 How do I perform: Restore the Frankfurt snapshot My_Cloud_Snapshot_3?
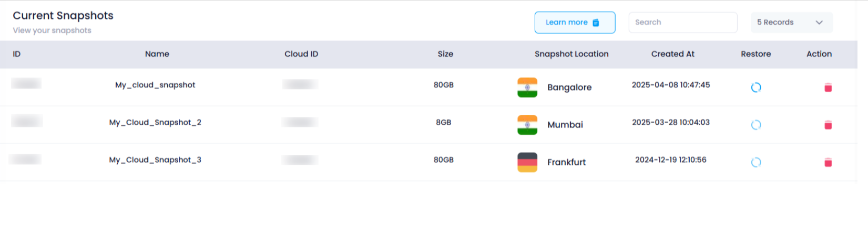point(756,162)
